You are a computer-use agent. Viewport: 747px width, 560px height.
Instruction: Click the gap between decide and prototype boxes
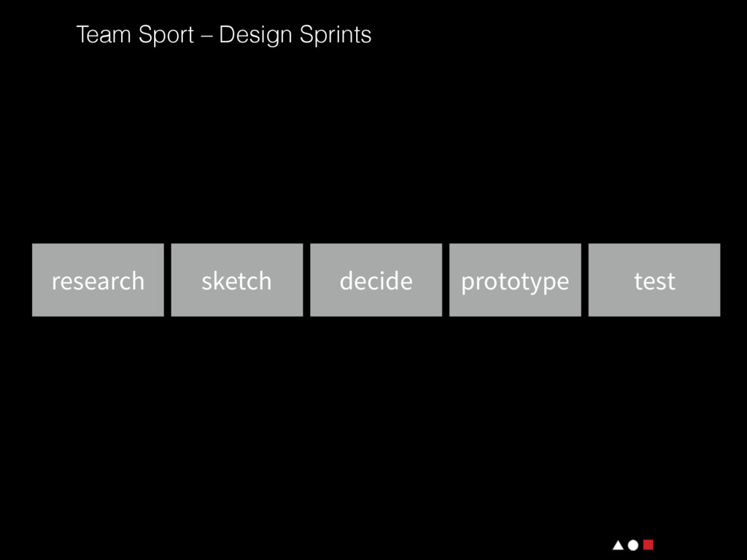point(446,280)
